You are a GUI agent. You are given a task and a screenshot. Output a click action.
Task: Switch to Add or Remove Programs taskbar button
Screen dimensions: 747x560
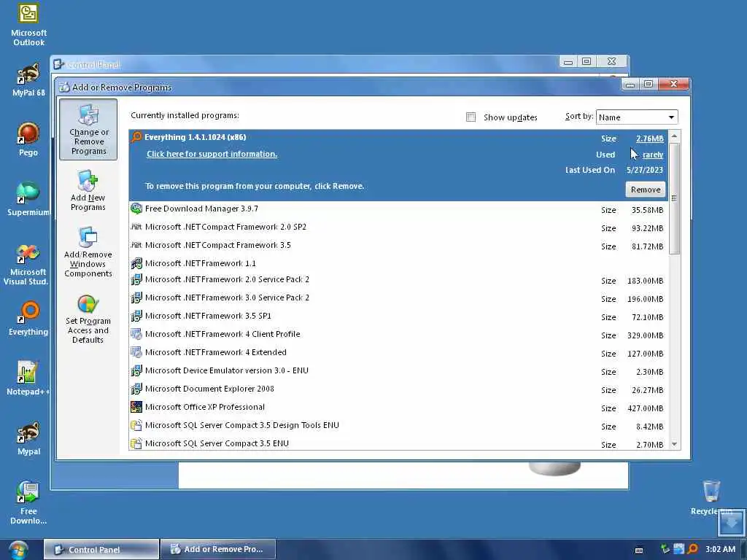pyautogui.click(x=217, y=550)
